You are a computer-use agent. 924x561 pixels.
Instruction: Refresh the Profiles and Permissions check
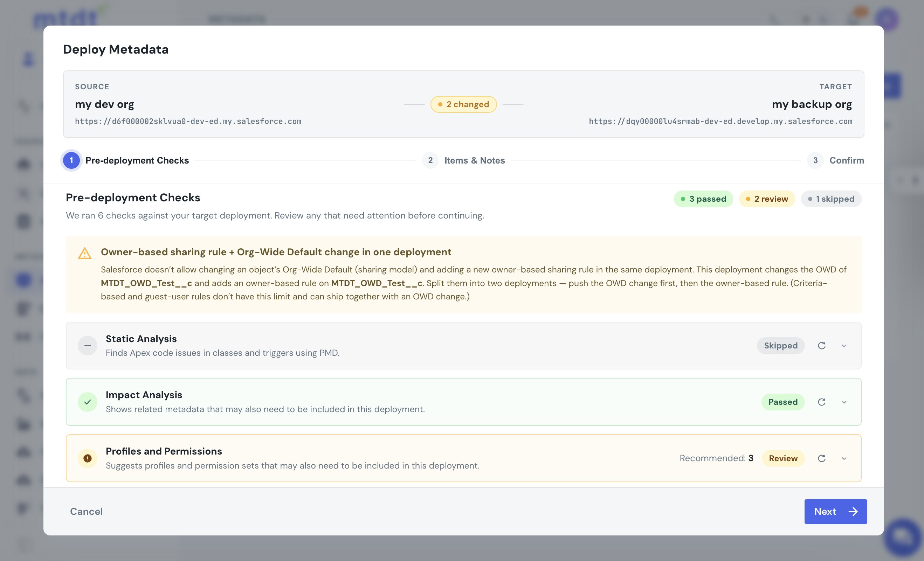(821, 458)
